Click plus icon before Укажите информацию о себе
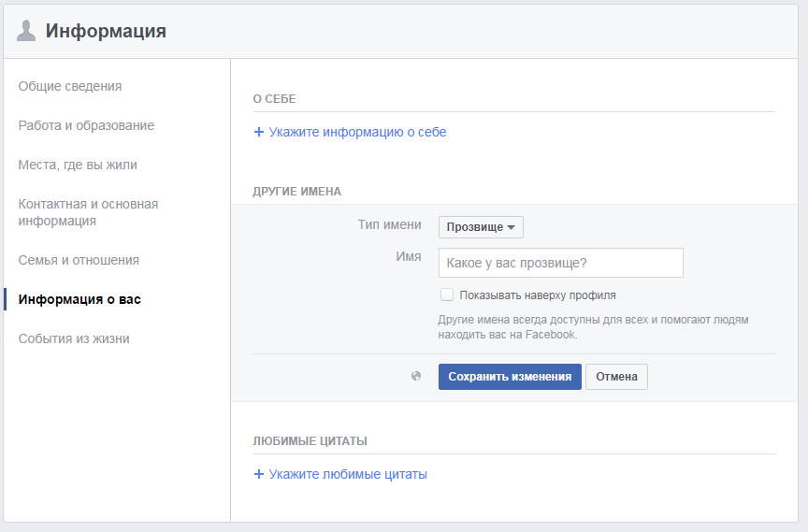808x532 pixels. (259, 133)
